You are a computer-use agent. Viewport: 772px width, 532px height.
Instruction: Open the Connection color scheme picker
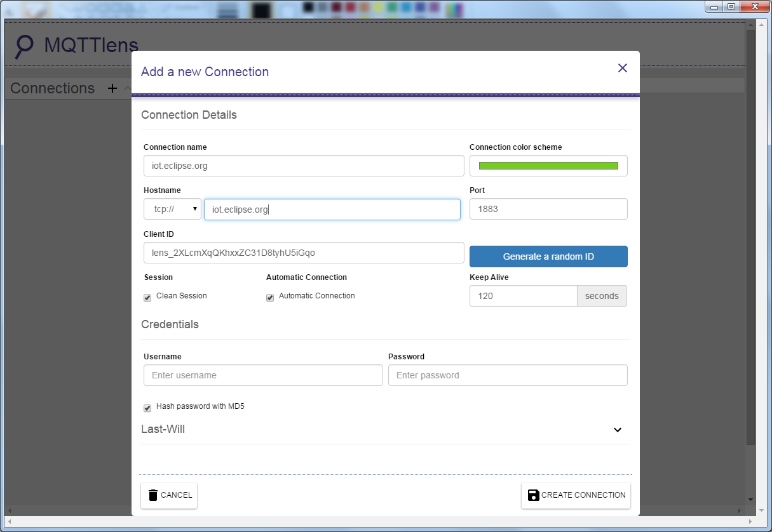point(548,166)
